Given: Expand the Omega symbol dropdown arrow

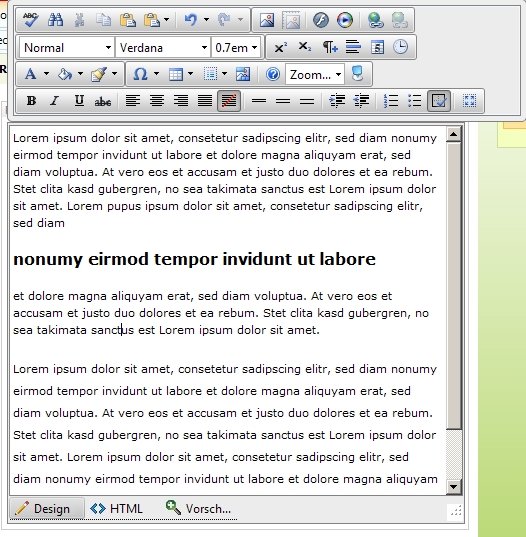Looking at the screenshot, I should point(156,74).
